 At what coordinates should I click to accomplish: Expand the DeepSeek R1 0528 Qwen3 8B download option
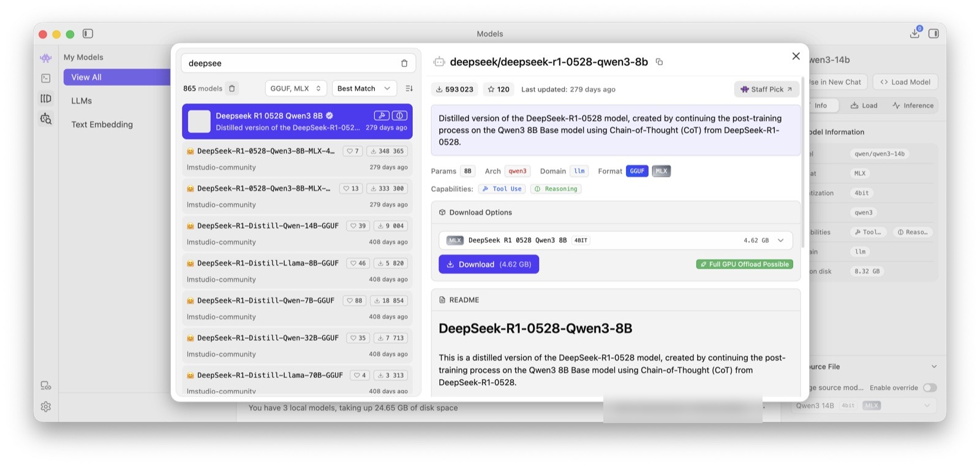point(616,240)
